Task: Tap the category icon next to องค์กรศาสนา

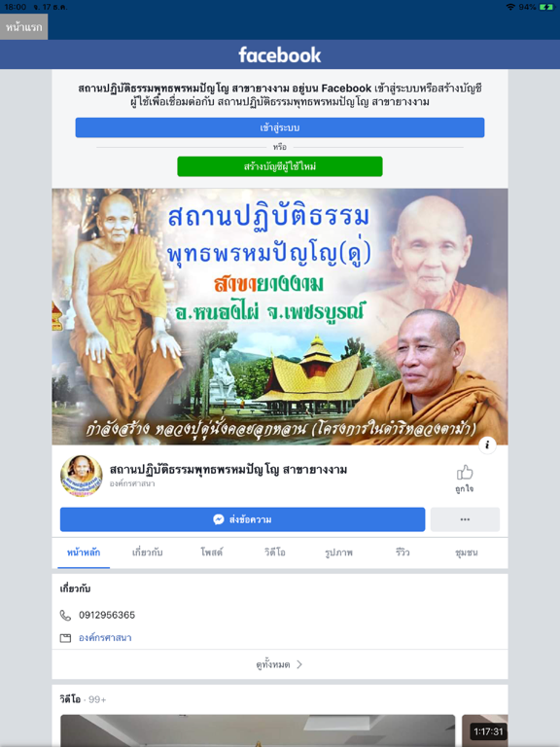Action: click(65, 638)
